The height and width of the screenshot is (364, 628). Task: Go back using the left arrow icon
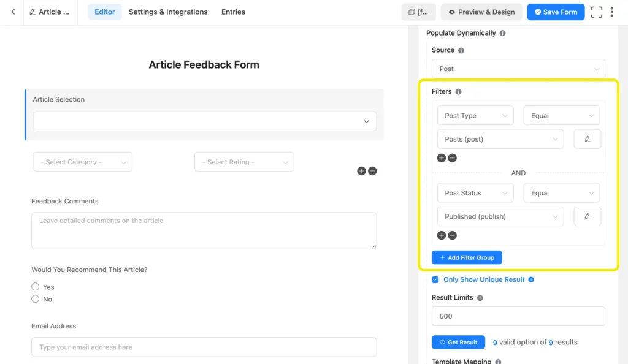(13, 12)
